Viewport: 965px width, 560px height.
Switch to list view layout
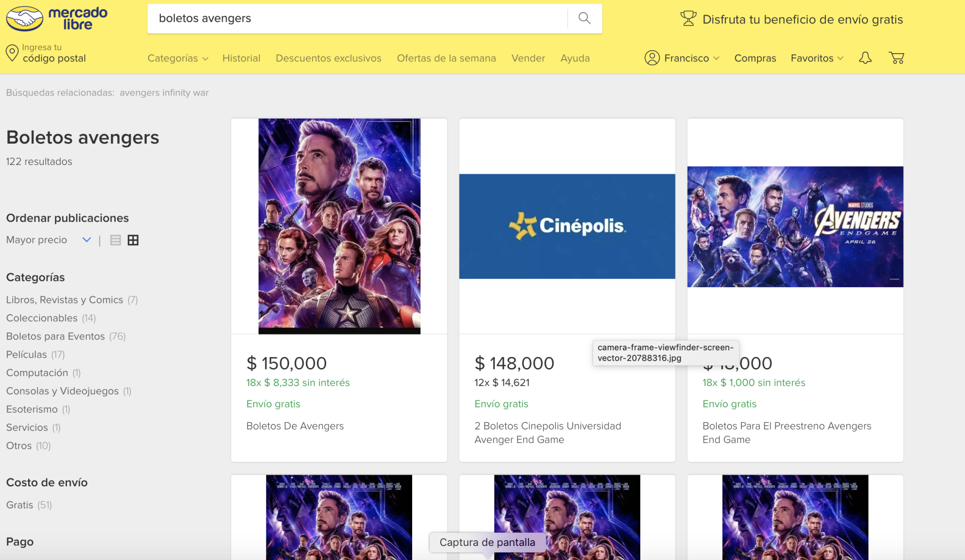[116, 240]
